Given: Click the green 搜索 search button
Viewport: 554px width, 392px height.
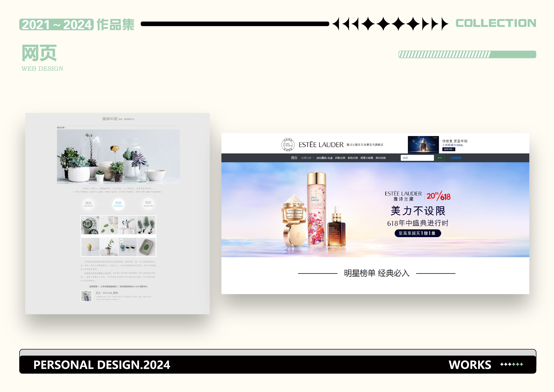Looking at the screenshot, I should [x=440, y=158].
